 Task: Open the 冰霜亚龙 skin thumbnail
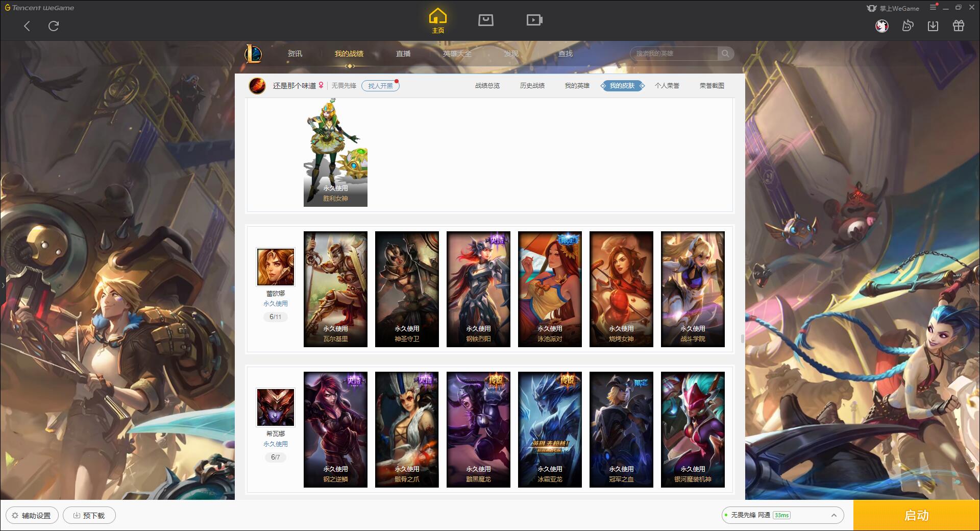point(550,430)
